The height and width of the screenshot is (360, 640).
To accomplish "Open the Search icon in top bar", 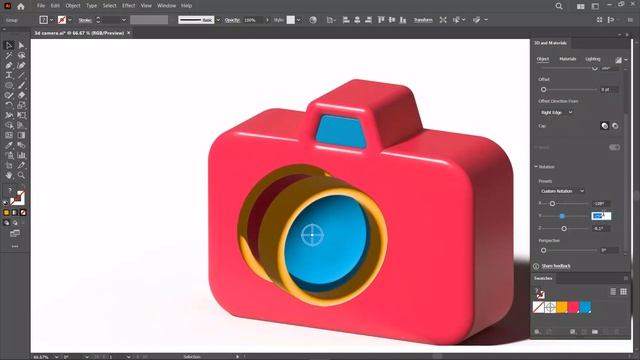I will pyautogui.click(x=559, y=6).
